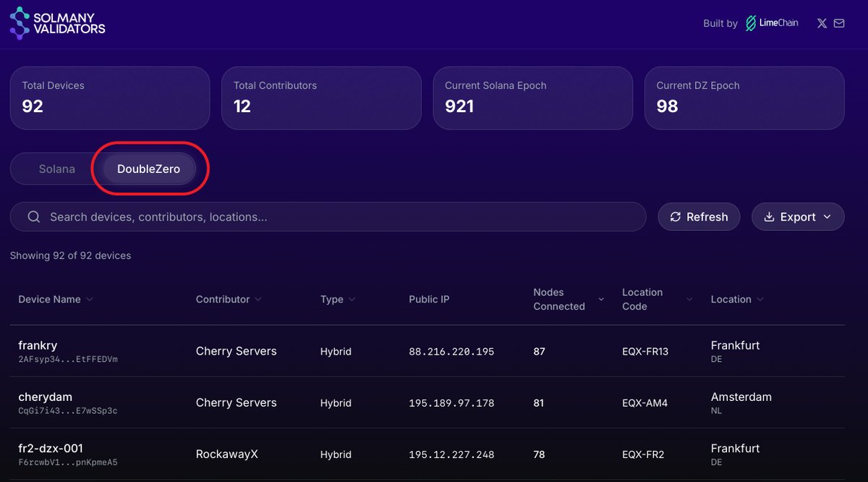Click the Built by label
The height and width of the screenshot is (482, 868).
[720, 23]
